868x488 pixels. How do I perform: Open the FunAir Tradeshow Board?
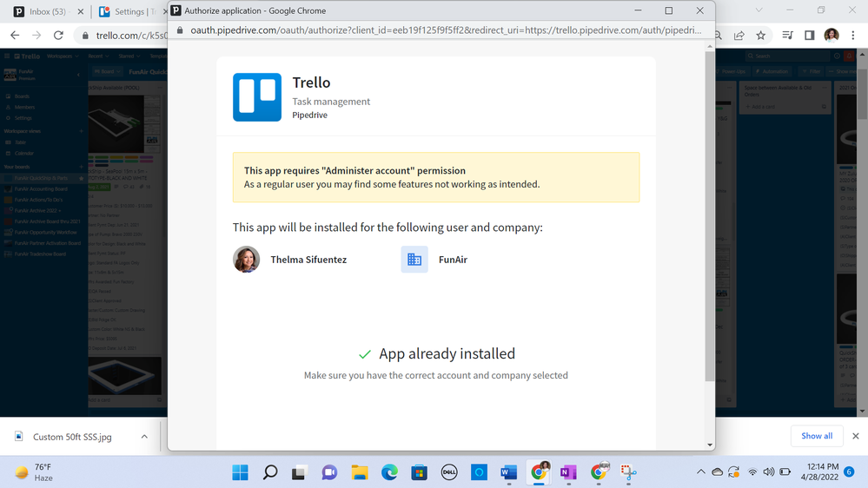(42, 254)
